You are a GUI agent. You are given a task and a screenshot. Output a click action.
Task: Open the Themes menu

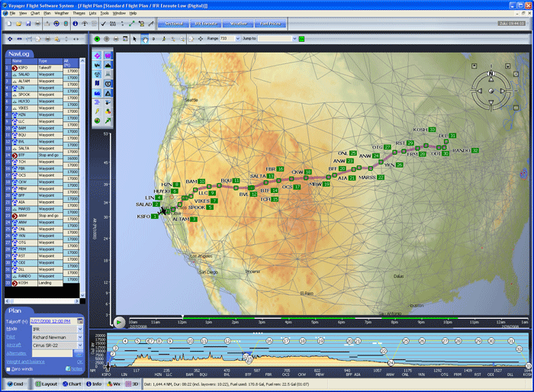[x=79, y=13]
